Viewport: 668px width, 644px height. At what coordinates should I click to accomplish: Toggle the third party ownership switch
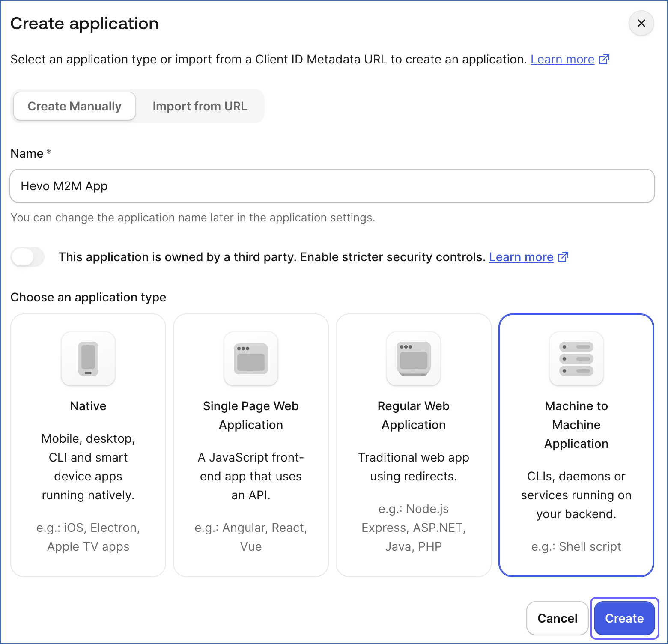pos(28,257)
